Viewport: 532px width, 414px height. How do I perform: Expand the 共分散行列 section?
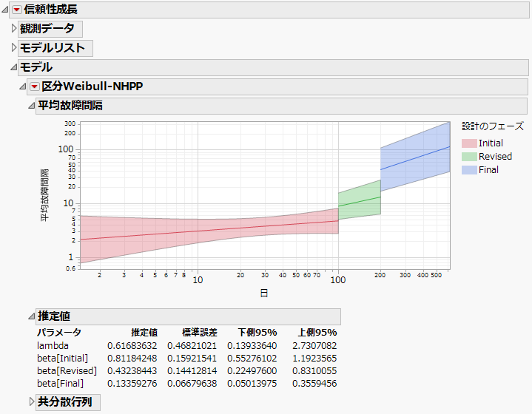(x=32, y=401)
